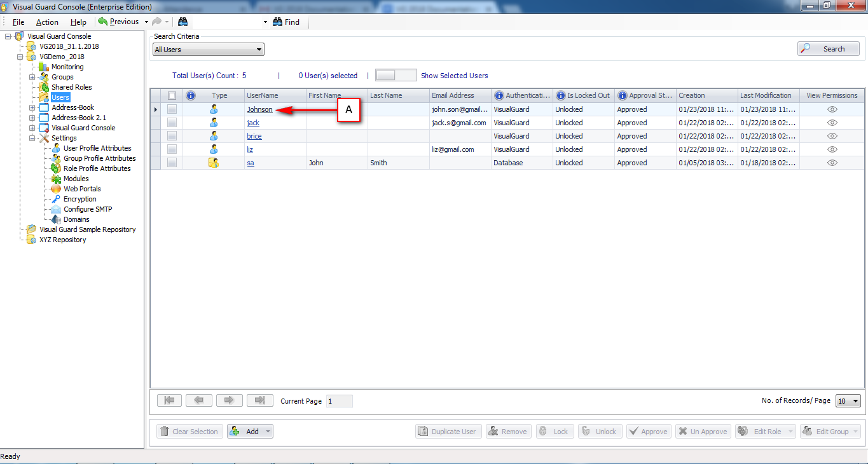Image resolution: width=868 pixels, height=464 pixels.
Task: Click the Search button
Action: [827, 48]
